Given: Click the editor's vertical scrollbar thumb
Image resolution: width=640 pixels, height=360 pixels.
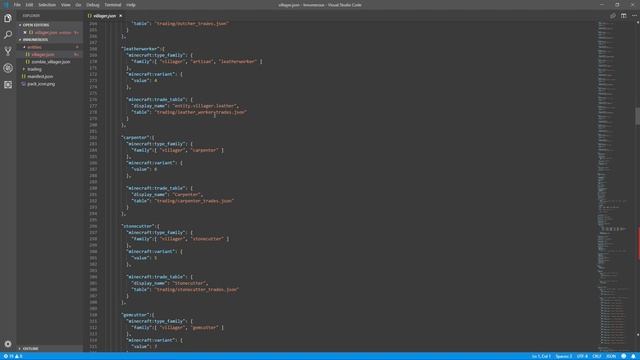Looking at the screenshot, I should pyautogui.click(x=638, y=116).
